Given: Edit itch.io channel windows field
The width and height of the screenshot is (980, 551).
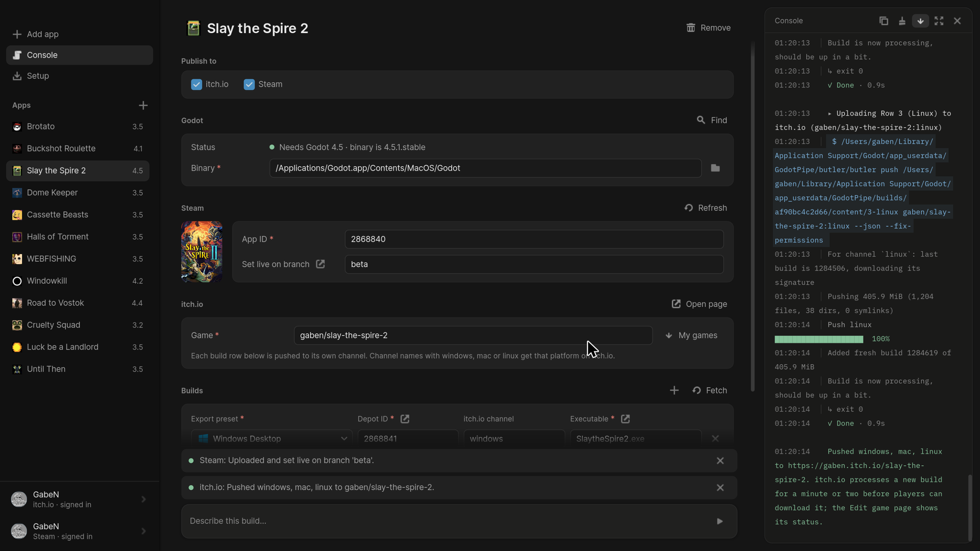Looking at the screenshot, I should (x=514, y=439).
